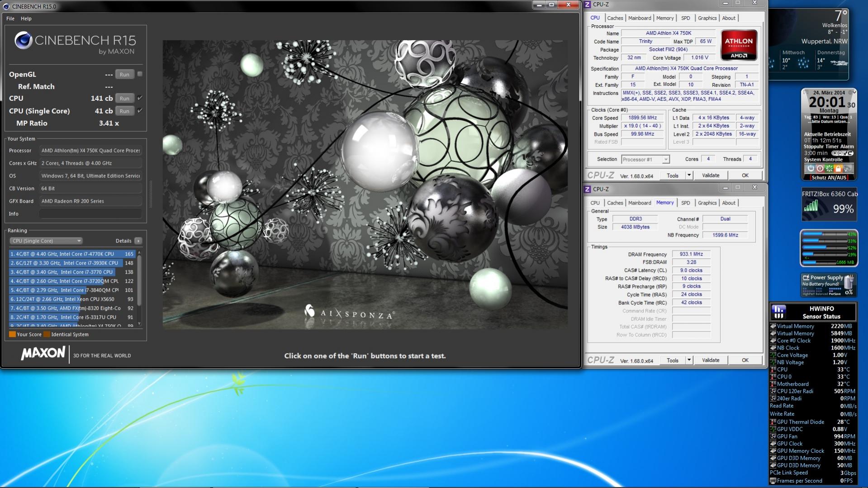Open Tools dropdown arrow in top CPU-Z window
868x488 pixels.
689,175
